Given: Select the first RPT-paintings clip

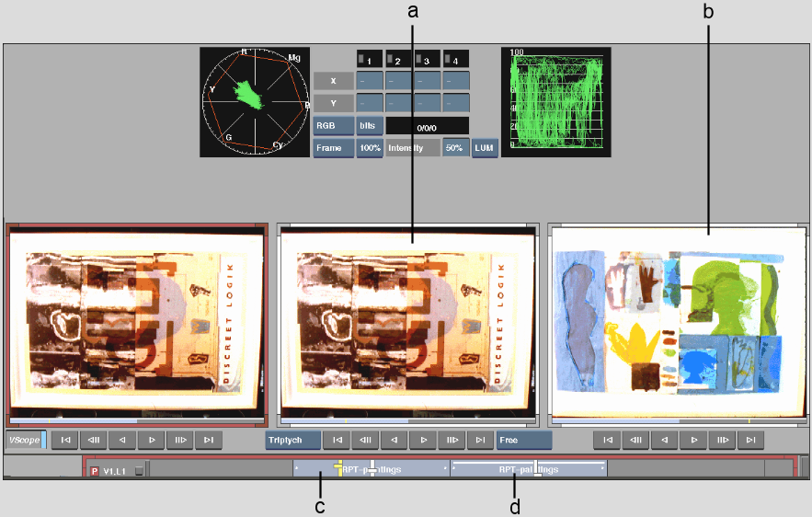Looking at the screenshot, I should pyautogui.click(x=372, y=469).
